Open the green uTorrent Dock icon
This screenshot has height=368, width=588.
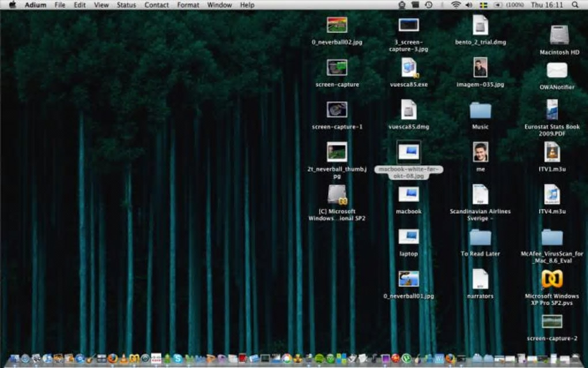406,359
